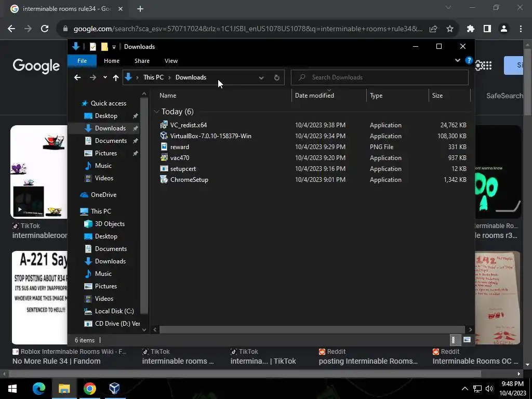532x399 pixels.
Task: Open Chrome three-dot menu
Action: [x=521, y=29]
